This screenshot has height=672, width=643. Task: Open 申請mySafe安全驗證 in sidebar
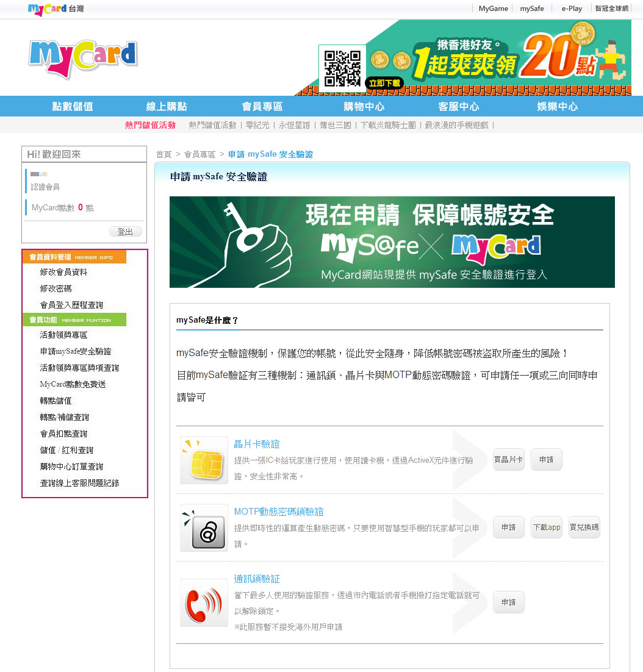click(76, 351)
